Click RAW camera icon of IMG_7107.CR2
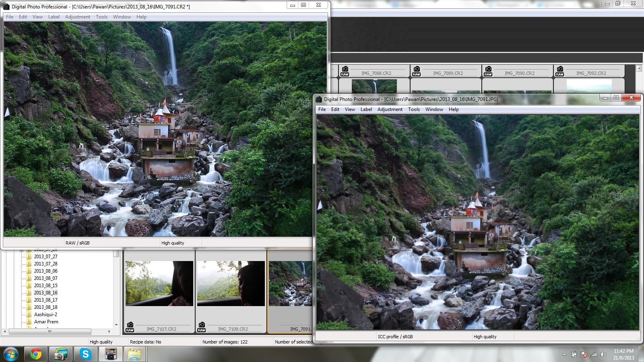644x362 pixels. 130,327
